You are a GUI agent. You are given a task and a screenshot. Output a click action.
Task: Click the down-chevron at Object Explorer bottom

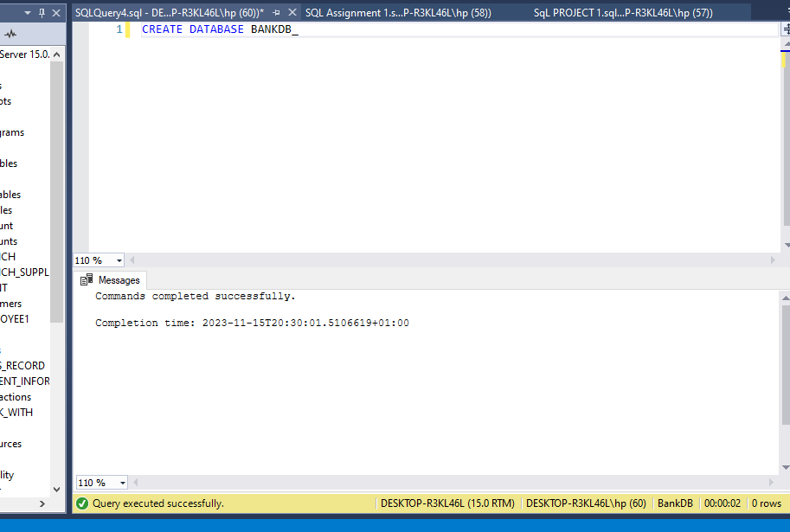point(55,488)
